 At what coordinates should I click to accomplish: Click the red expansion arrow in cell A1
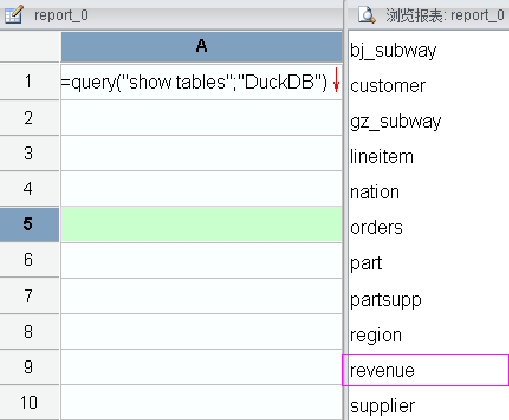[x=336, y=81]
